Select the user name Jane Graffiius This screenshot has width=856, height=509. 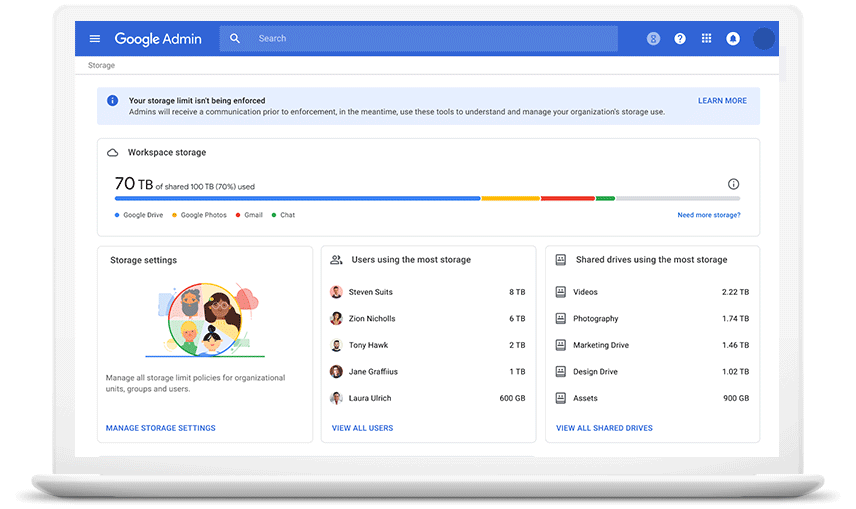pyautogui.click(x=373, y=372)
